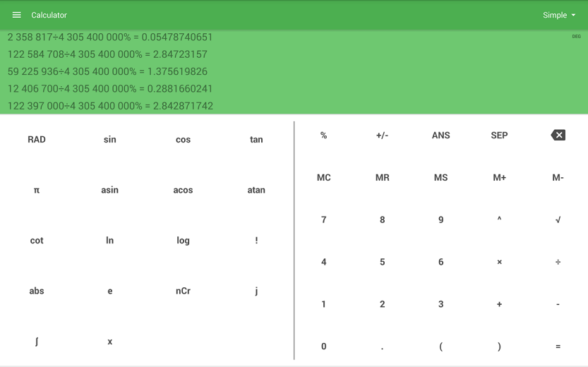Viewport: 588px width, 367px height.
Task: Tap the square root symbol key
Action: coord(558,219)
